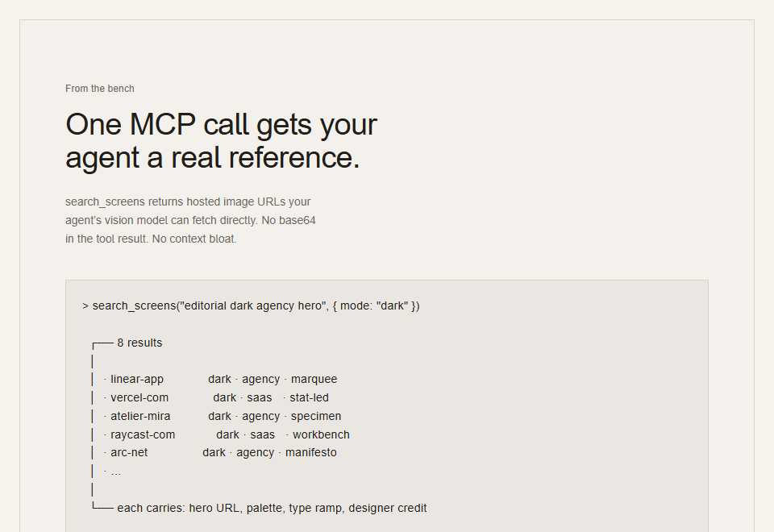Select the atelier-mira result row
Viewport: 774px width, 532px height.
coord(223,417)
